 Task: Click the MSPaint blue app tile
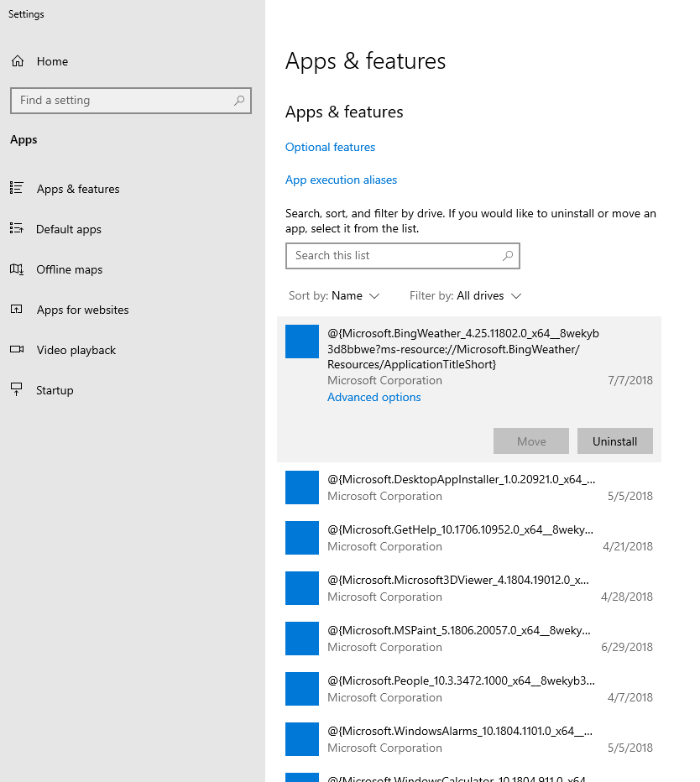pyautogui.click(x=302, y=639)
